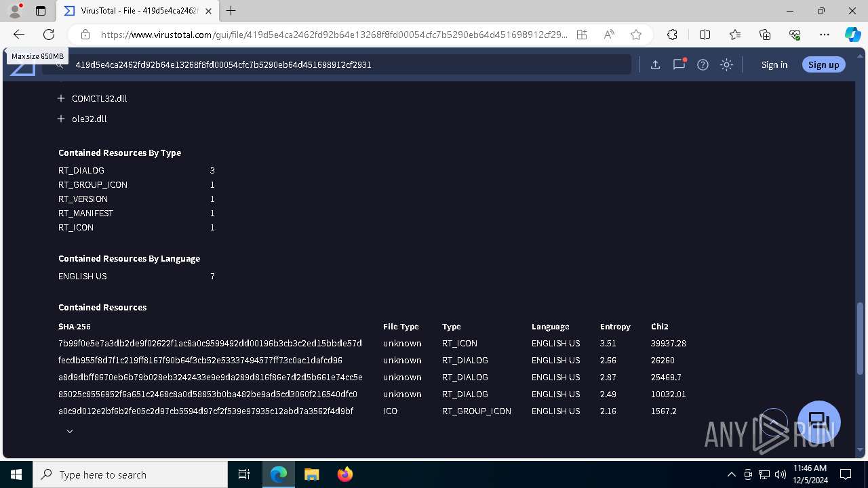
Task: Click the browser address bar URL
Action: [334, 35]
